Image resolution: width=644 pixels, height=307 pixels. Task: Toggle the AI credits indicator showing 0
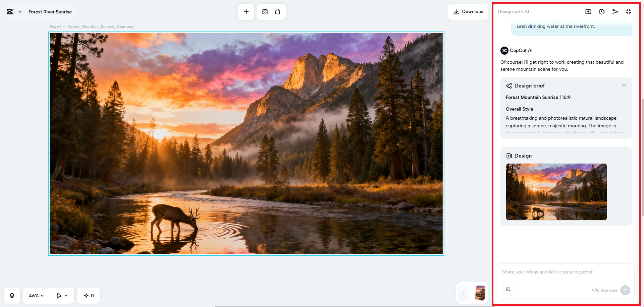pos(88,295)
